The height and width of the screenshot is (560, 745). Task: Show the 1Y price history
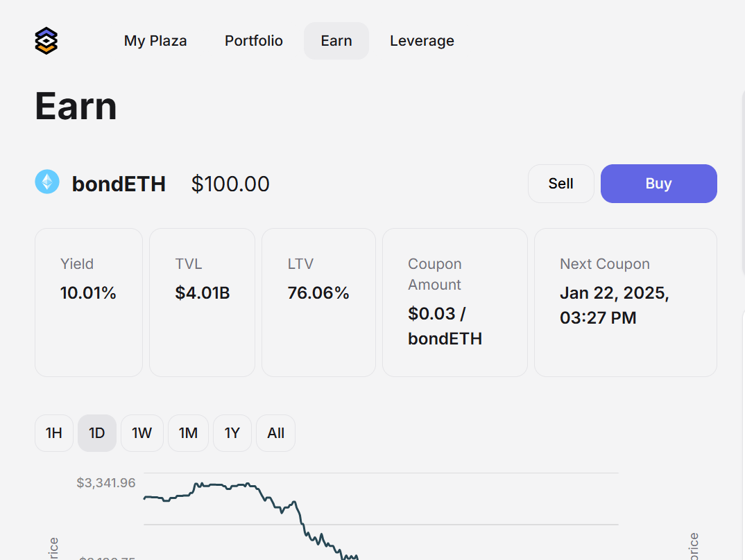point(232,433)
